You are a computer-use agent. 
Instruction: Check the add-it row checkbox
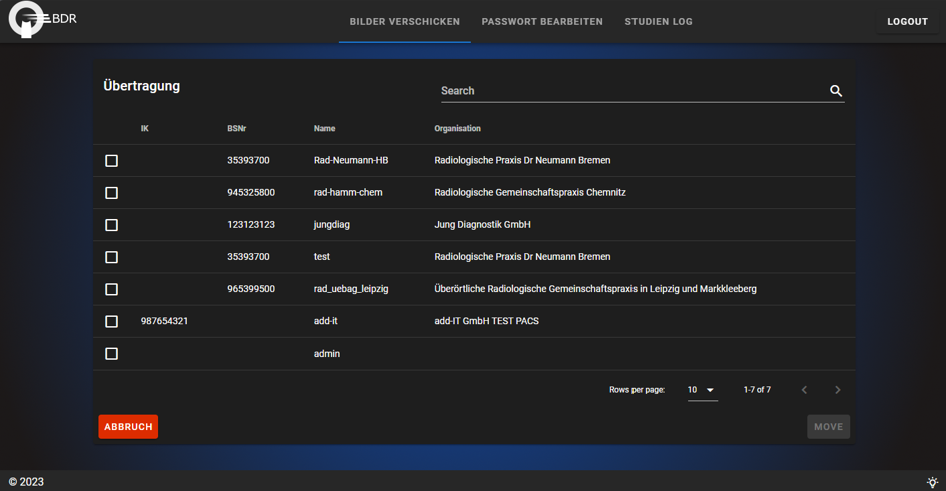(x=112, y=322)
